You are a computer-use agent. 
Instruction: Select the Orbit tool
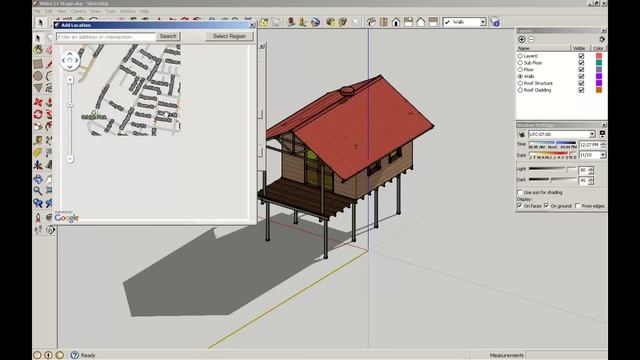pyautogui.click(x=38, y=179)
